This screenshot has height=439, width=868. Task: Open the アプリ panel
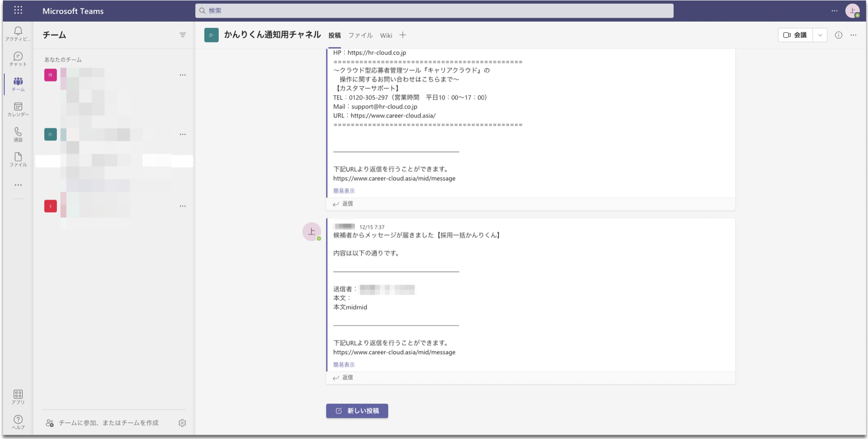coord(18,396)
